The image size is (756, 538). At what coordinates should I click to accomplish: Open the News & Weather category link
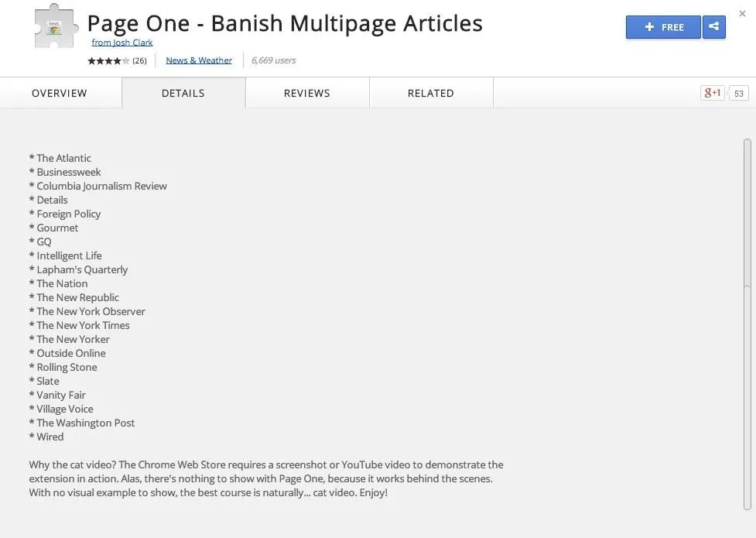pos(199,60)
